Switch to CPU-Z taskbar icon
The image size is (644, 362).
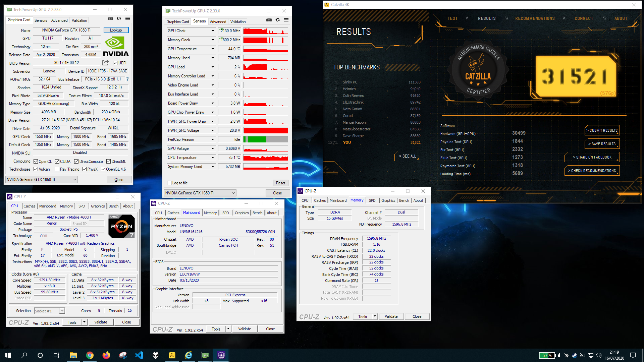coord(221,355)
